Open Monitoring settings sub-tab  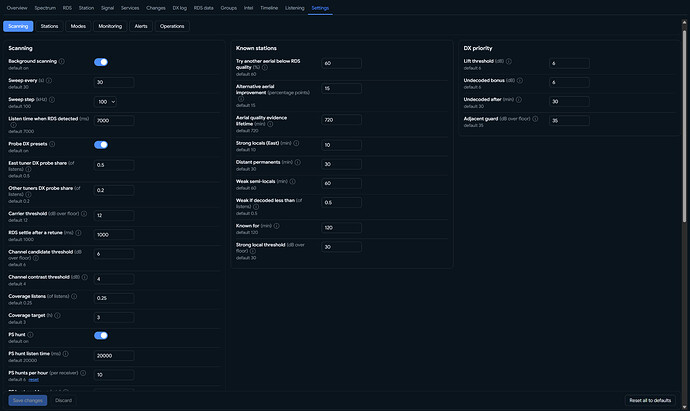click(110, 26)
